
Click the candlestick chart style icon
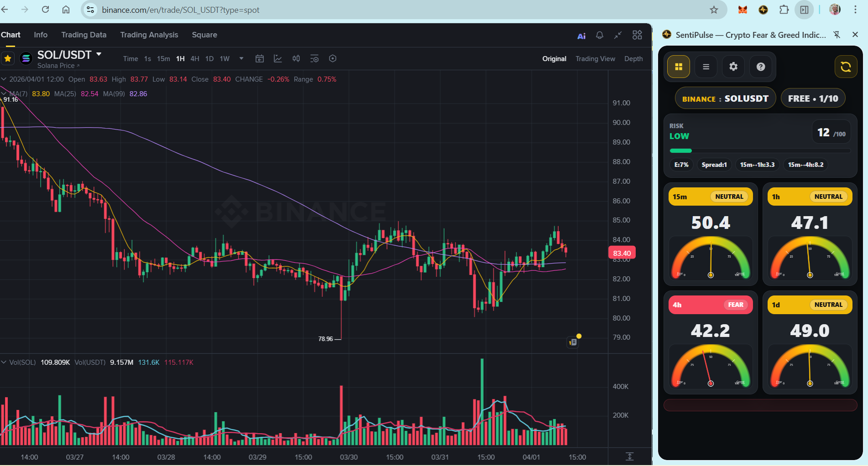click(296, 58)
